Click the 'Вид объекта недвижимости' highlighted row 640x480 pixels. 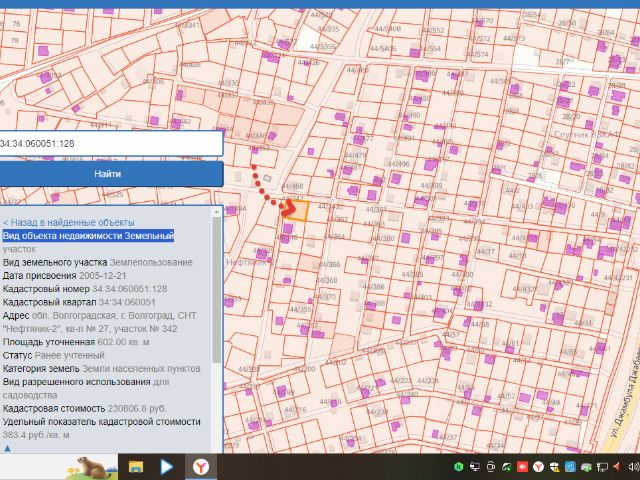click(x=88, y=236)
